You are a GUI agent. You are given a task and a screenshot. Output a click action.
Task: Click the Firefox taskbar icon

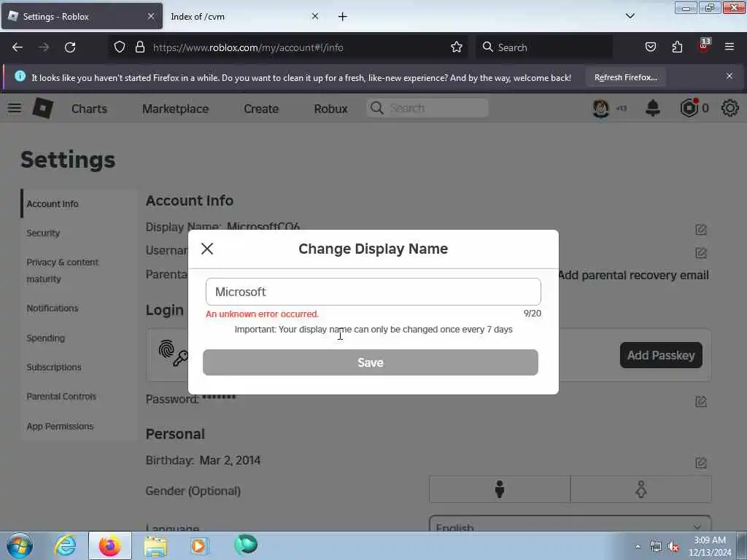pyautogui.click(x=109, y=545)
